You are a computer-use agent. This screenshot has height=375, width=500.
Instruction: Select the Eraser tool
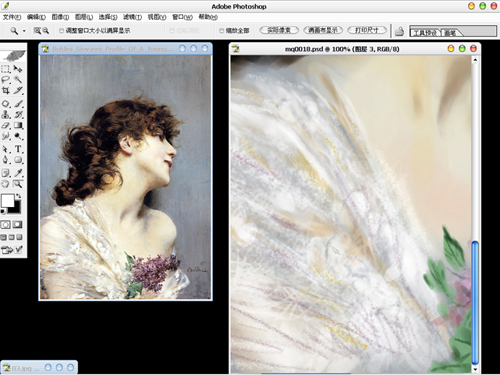pos(6,125)
